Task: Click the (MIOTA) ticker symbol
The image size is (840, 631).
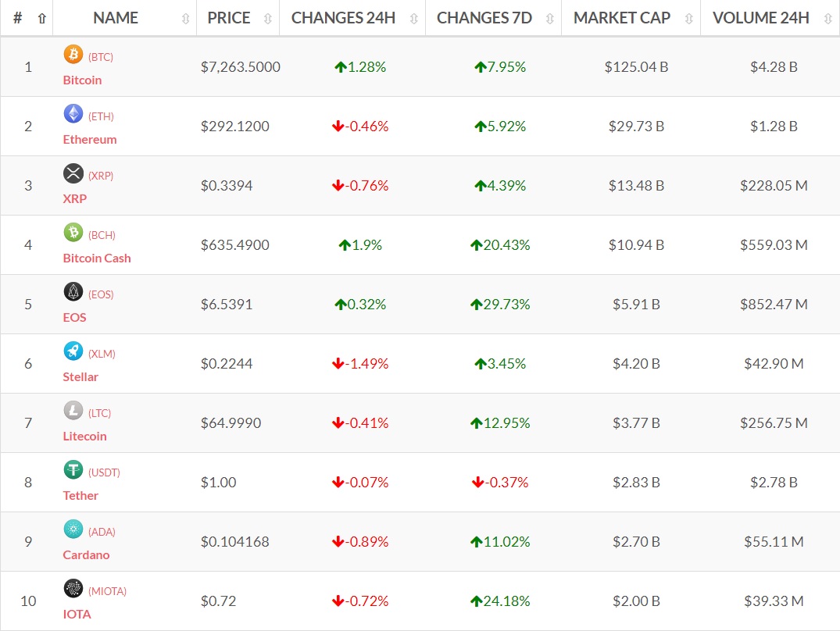Action: coord(107,592)
